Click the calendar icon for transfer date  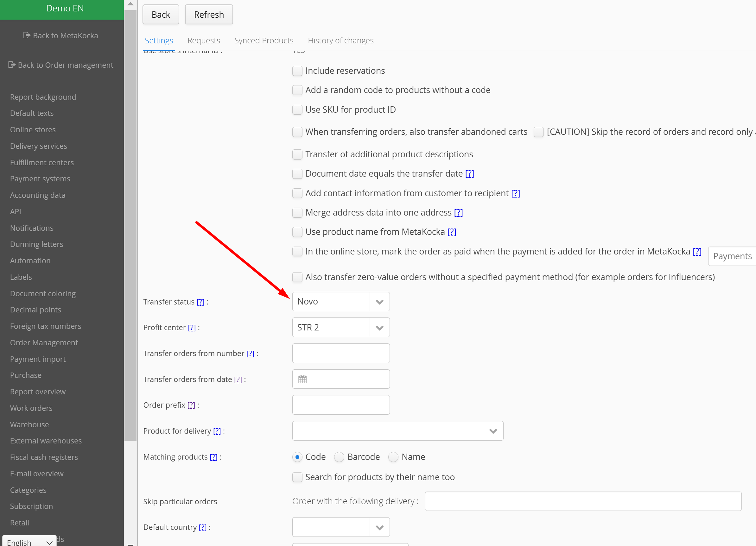click(302, 379)
